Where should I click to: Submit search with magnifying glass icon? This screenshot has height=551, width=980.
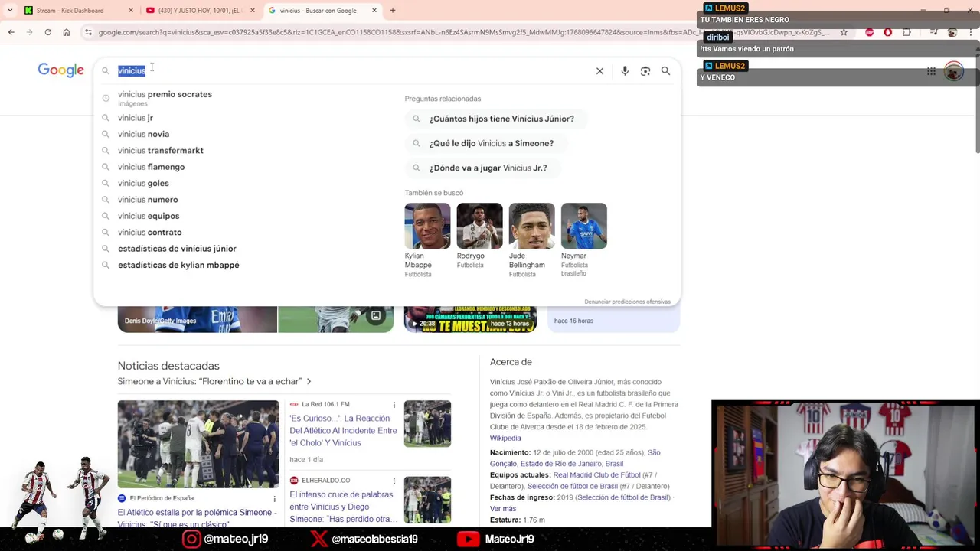click(x=665, y=71)
